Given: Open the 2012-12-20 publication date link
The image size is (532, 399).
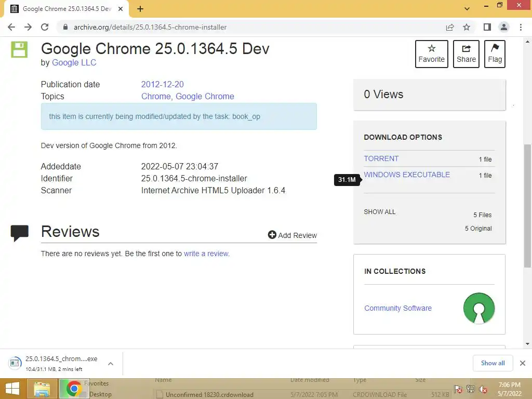Looking at the screenshot, I should (162, 84).
